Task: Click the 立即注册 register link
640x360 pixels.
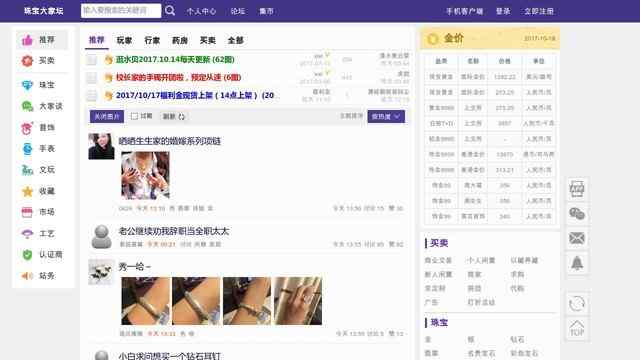Action: pyautogui.click(x=539, y=11)
